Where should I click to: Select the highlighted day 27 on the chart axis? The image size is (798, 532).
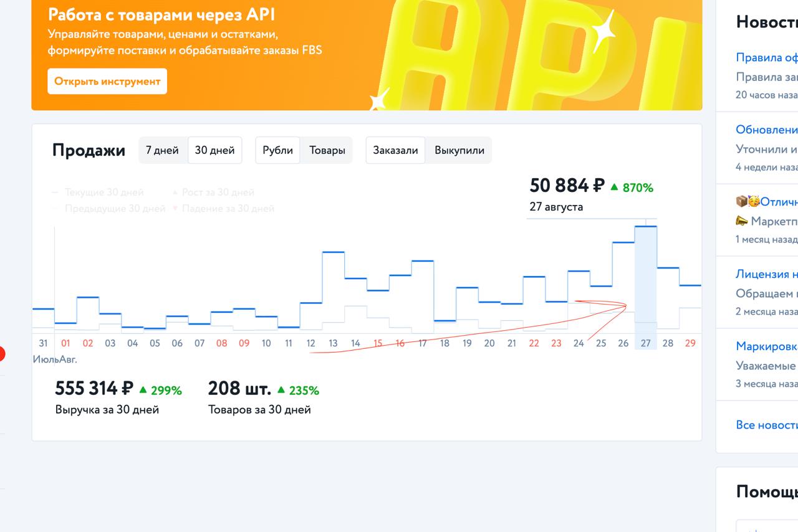pyautogui.click(x=645, y=343)
